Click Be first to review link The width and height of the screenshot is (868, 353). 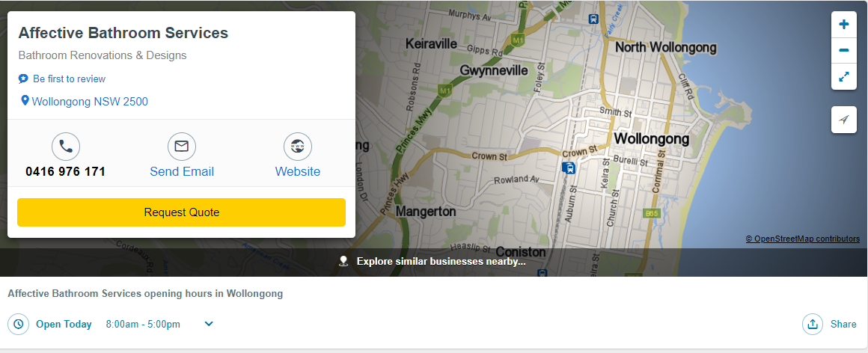tap(69, 79)
